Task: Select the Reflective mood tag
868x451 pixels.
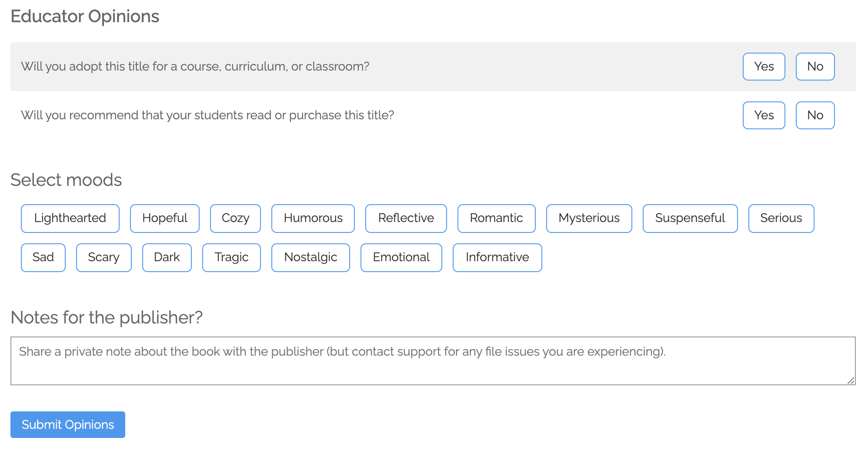Action: 406,219
